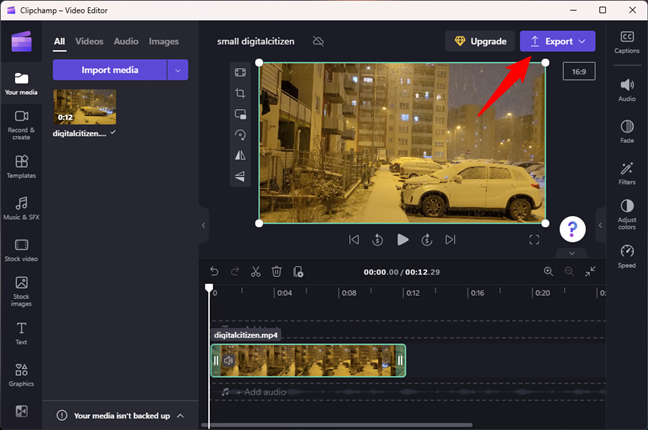
Task: Toggle fullscreen preview mode
Action: [x=534, y=239]
